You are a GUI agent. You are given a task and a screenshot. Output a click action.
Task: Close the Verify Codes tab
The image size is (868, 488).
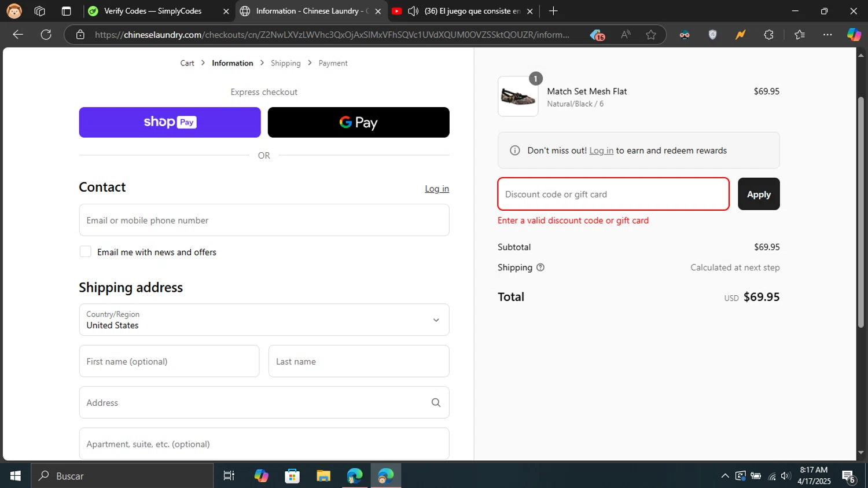pyautogui.click(x=226, y=11)
